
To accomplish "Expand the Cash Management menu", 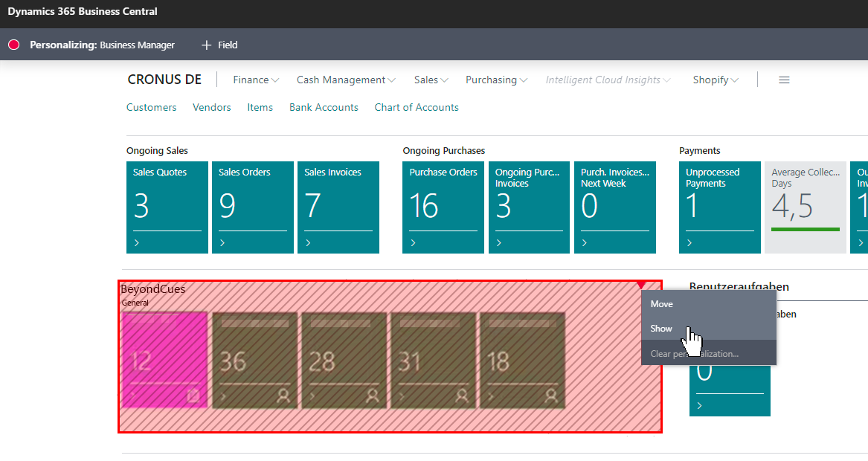I will tap(346, 80).
